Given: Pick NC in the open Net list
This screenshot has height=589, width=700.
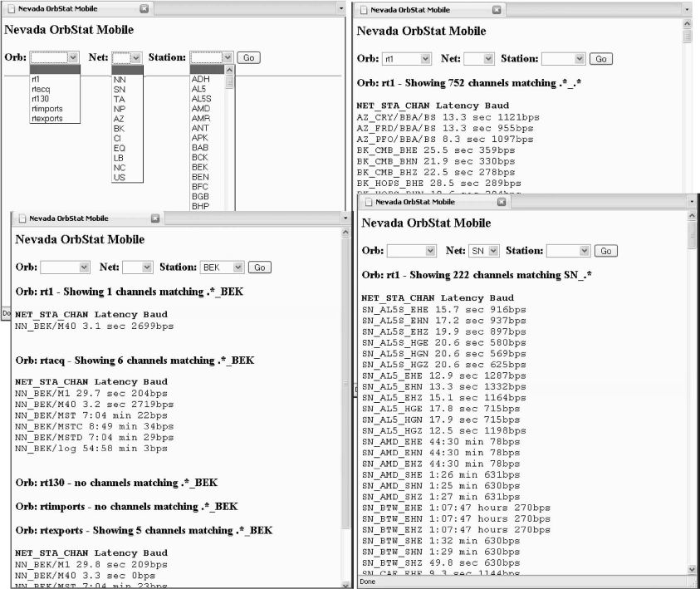Looking at the screenshot, I should pyautogui.click(x=127, y=169).
